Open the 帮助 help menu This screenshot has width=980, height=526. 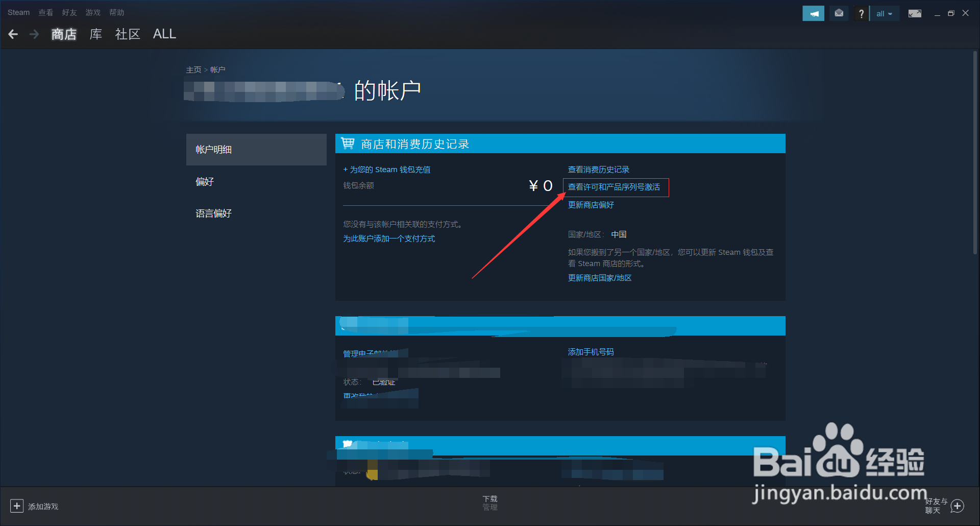click(116, 12)
